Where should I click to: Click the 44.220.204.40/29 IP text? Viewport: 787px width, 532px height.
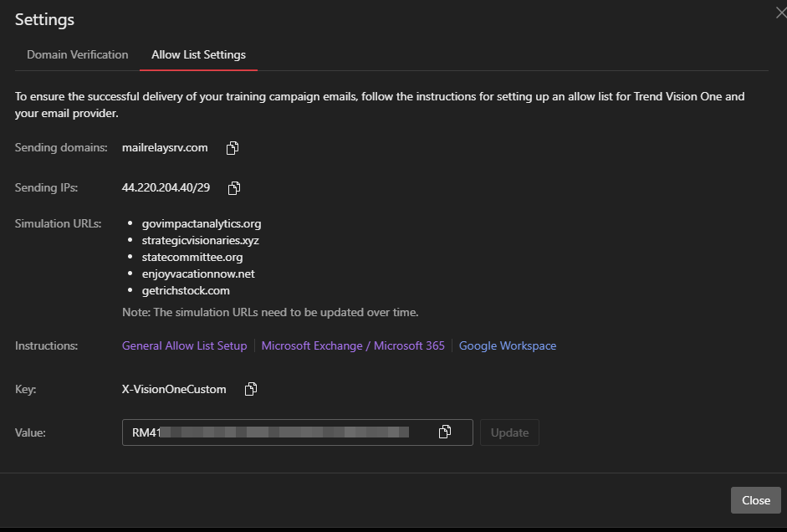pyautogui.click(x=166, y=187)
